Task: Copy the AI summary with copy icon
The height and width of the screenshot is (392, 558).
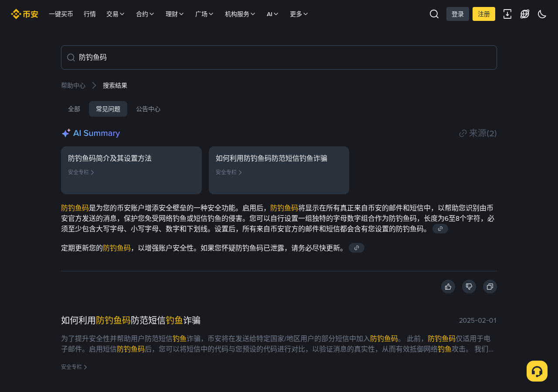Action: point(490,287)
